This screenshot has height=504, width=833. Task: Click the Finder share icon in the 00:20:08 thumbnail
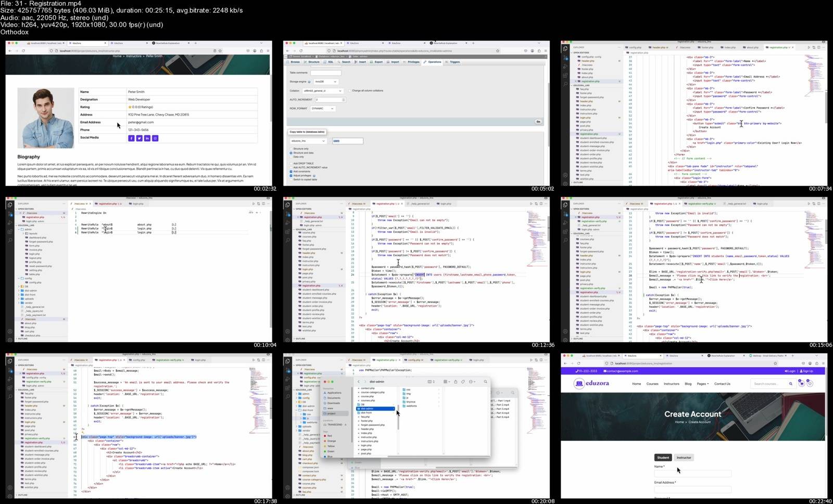point(456,382)
